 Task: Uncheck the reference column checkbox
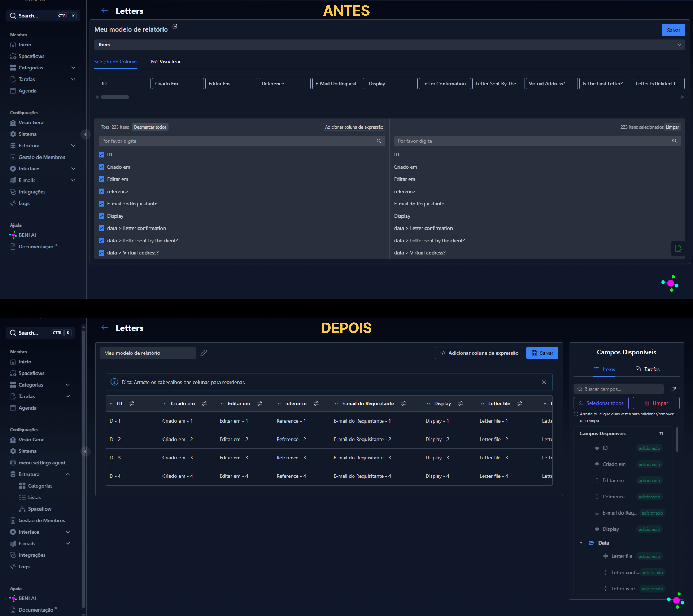click(101, 191)
